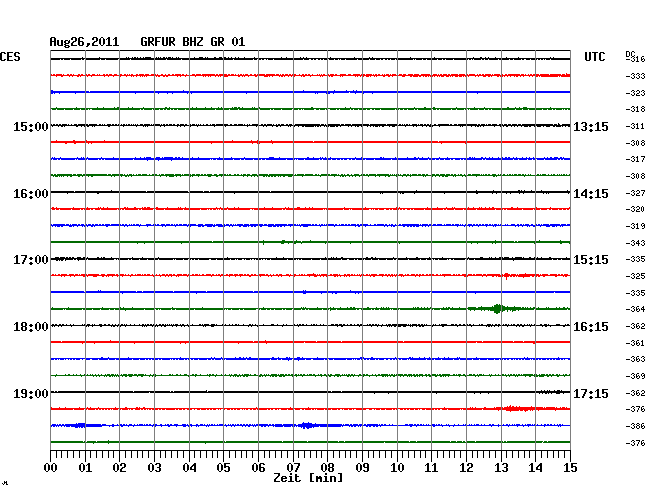Screen dimensions: 650x494
Task: Select the 16:00 local time label
Action: point(31,194)
